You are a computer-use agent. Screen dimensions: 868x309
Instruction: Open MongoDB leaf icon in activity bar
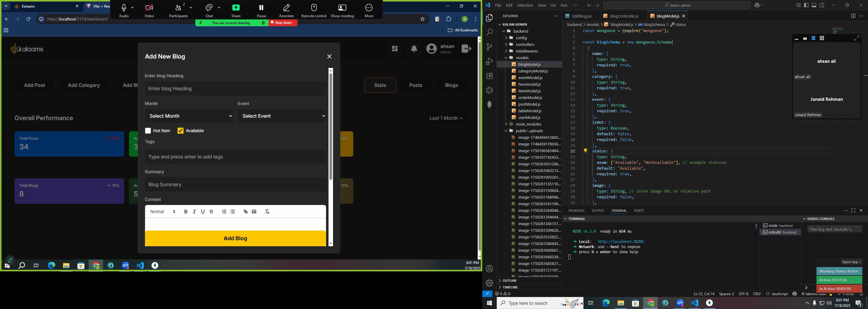(x=489, y=105)
